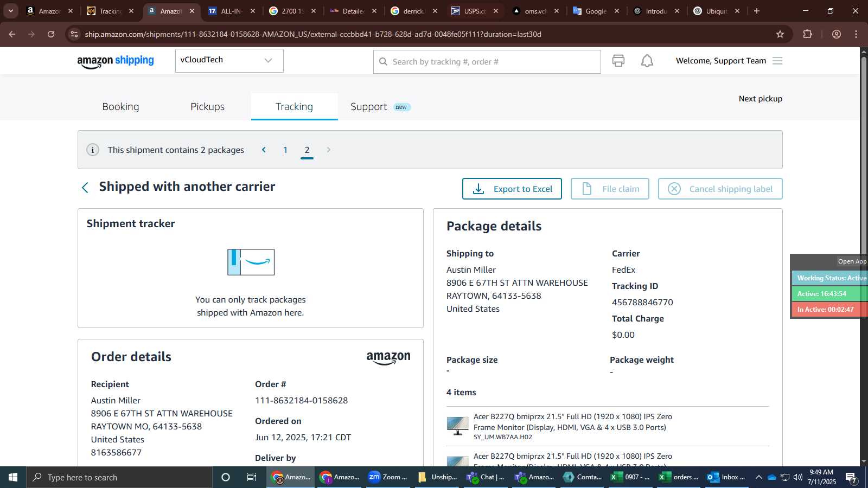This screenshot has width=868, height=488.
Task: Go back using arrow beside Shipped heading
Action: coord(85,188)
